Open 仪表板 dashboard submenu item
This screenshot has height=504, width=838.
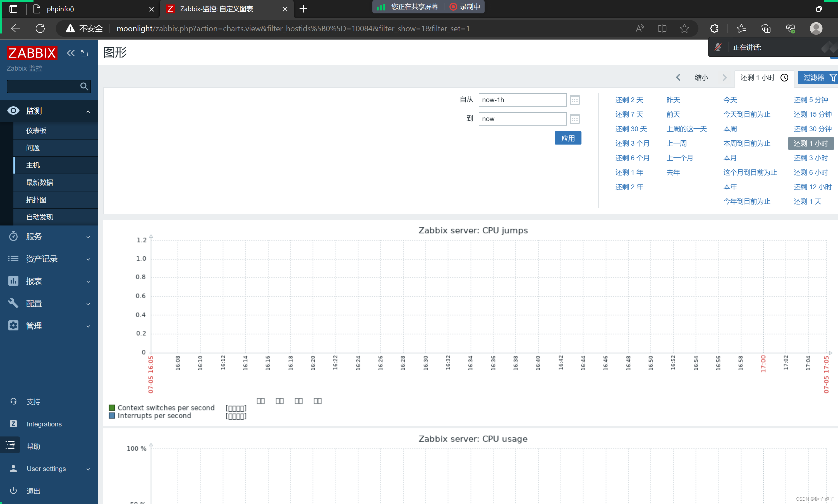click(56, 130)
